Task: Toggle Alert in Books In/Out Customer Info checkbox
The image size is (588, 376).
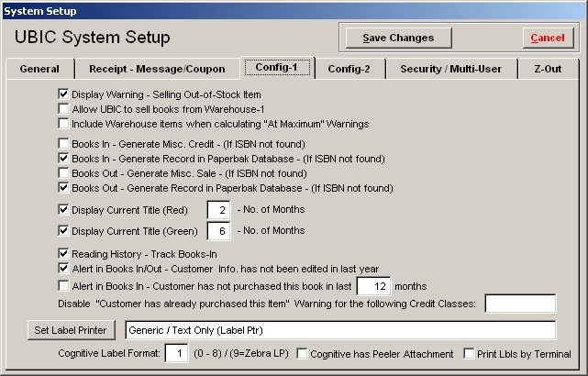Action: 63,269
